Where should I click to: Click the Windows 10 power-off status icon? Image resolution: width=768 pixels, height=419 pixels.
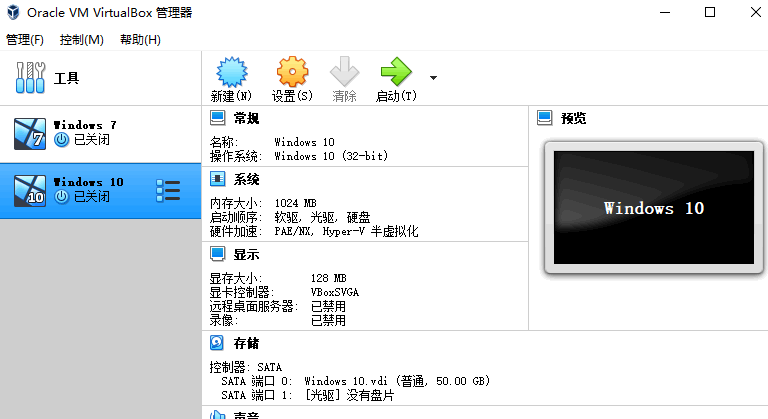click(x=61, y=197)
